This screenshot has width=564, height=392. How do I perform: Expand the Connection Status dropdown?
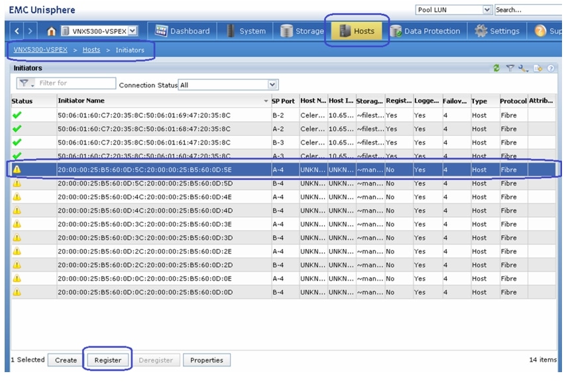pos(272,85)
